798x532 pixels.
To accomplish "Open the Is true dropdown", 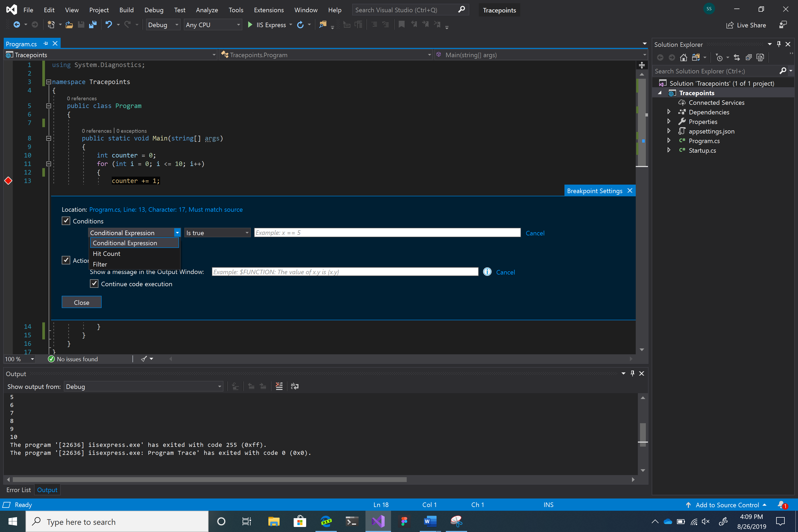I will tap(217, 232).
